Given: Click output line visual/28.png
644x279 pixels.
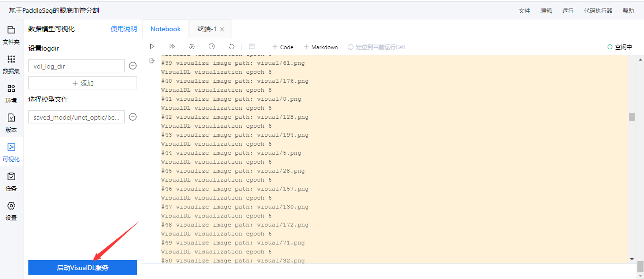Looking at the screenshot, I should pos(233,171).
